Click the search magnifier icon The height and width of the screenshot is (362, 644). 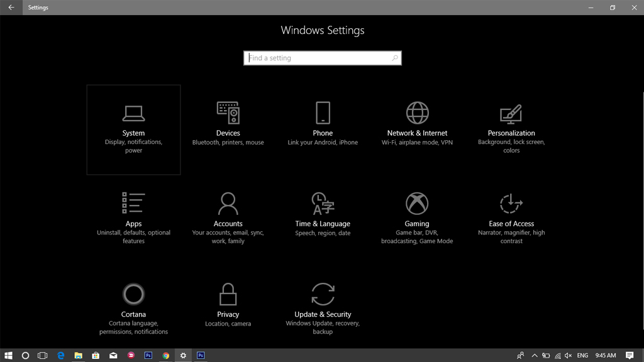[x=395, y=58]
